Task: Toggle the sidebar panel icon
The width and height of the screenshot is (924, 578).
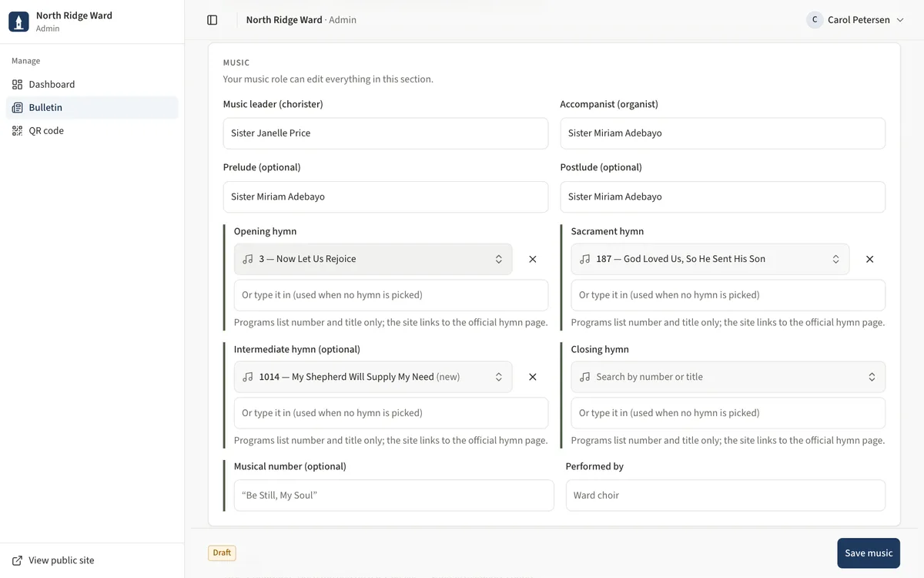Action: [213, 20]
